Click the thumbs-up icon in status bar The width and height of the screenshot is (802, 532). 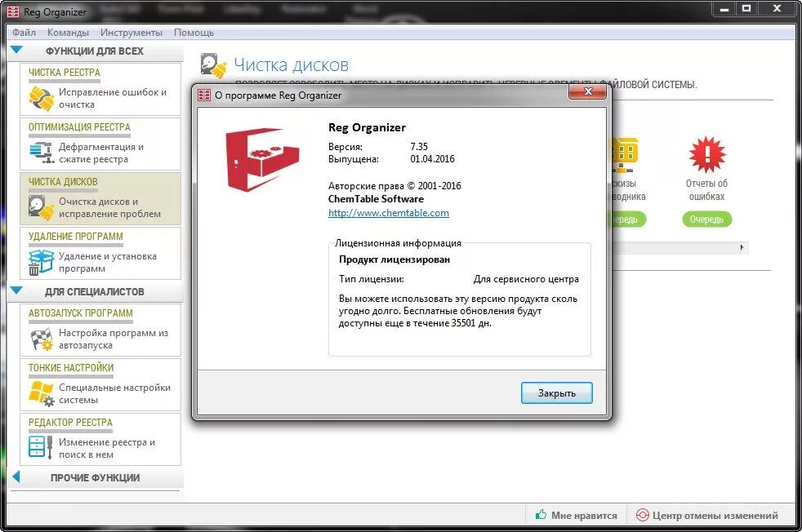click(x=541, y=515)
